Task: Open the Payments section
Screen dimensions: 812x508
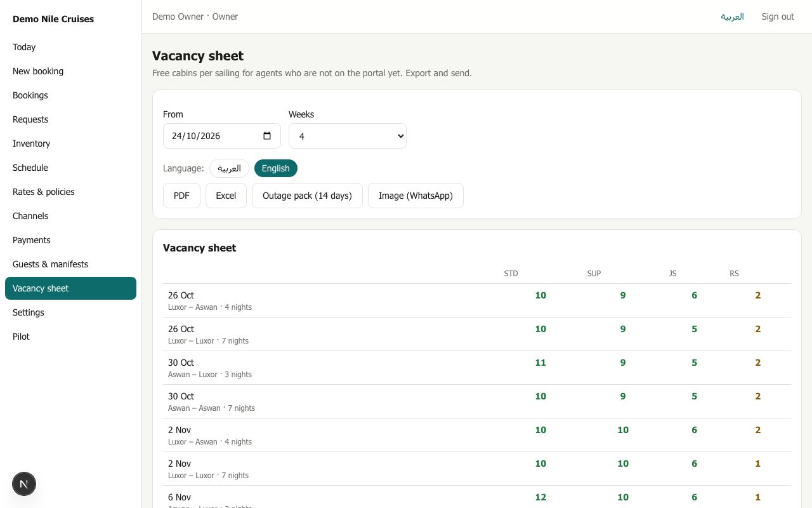Action: (70, 240)
